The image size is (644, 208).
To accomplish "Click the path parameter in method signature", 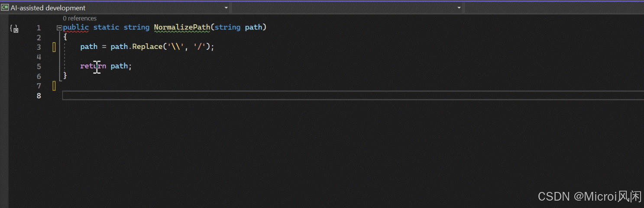I will tap(253, 27).
